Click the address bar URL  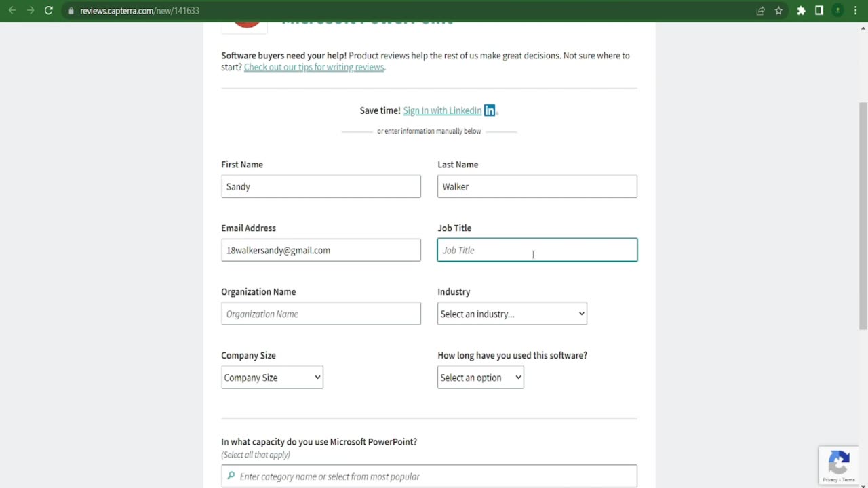pos(139,11)
